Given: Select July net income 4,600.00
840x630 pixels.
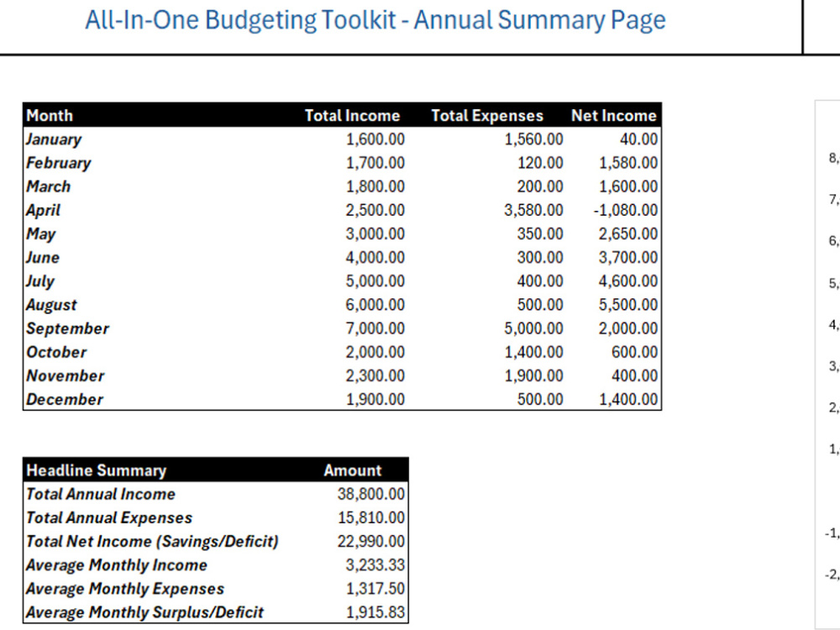Looking at the screenshot, I should coord(627,281).
